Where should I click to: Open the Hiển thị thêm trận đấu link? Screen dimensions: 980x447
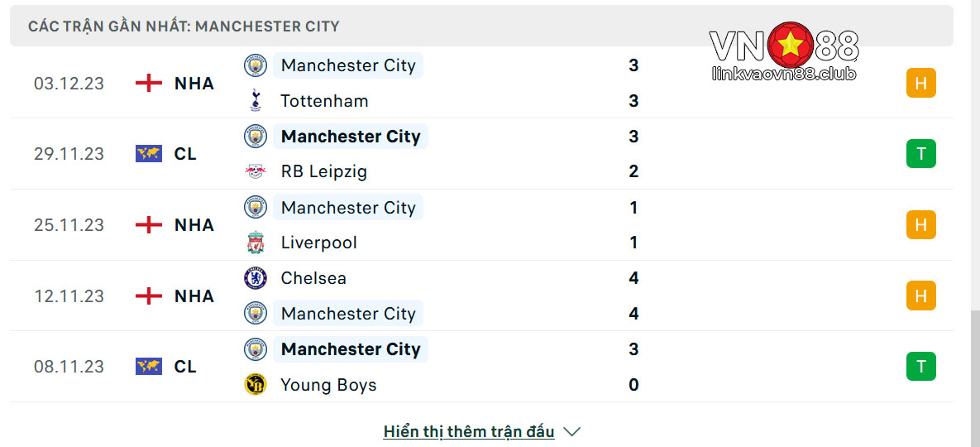(x=469, y=431)
